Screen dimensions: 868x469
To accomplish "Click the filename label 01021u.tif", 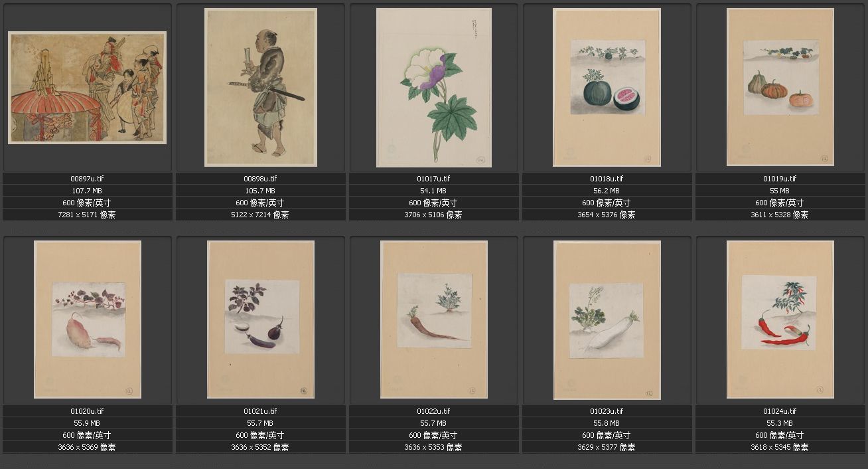I will [x=261, y=411].
